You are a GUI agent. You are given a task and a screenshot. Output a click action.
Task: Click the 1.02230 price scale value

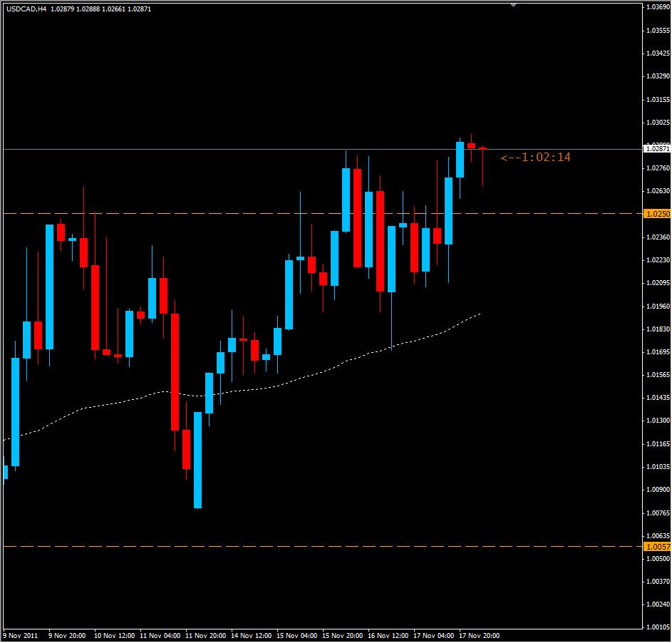point(658,260)
